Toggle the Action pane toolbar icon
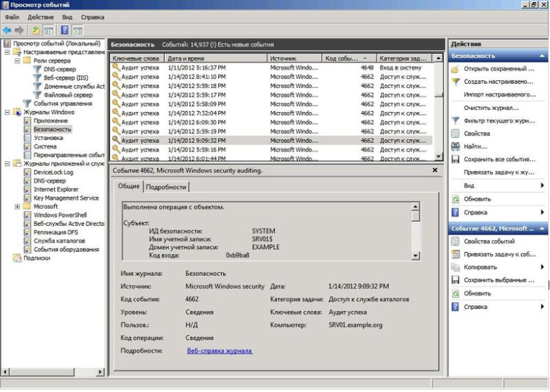 pyautogui.click(x=77, y=30)
